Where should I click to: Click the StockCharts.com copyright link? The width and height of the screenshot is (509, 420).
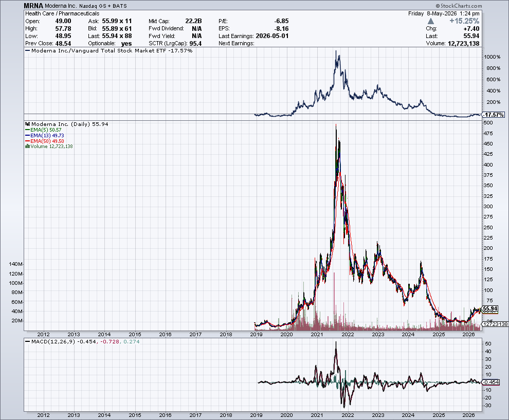tap(459, 6)
